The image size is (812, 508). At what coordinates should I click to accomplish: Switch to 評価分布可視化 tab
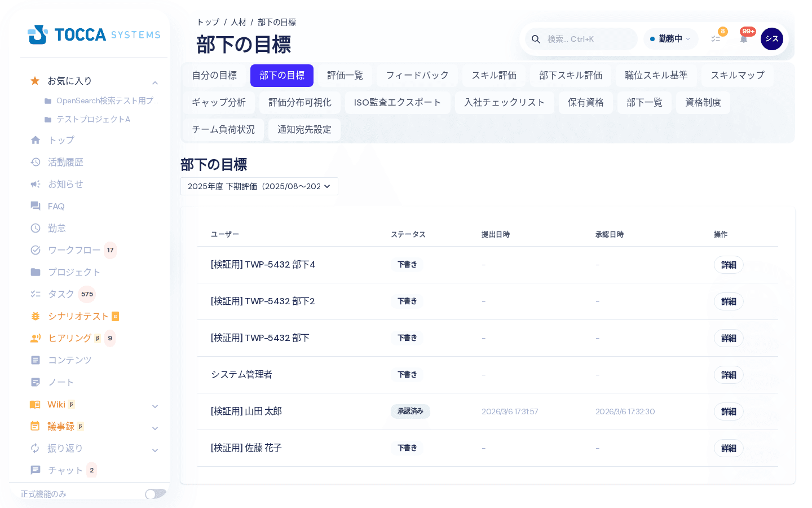[300, 103]
